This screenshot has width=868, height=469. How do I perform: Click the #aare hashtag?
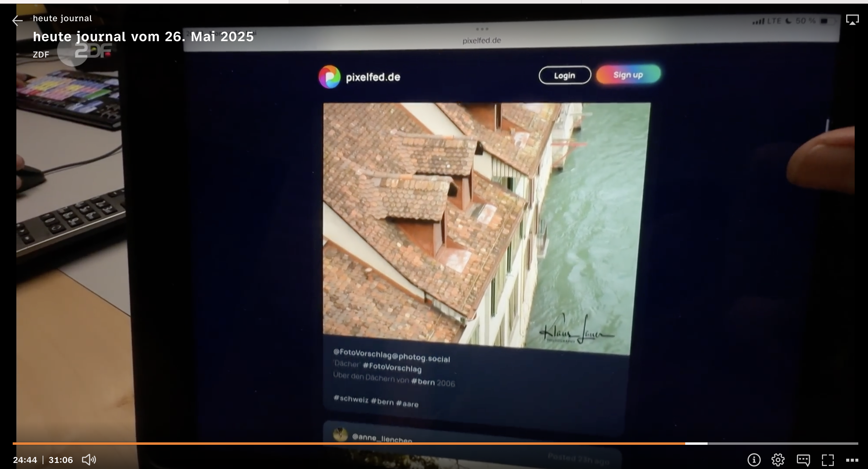pos(407,403)
